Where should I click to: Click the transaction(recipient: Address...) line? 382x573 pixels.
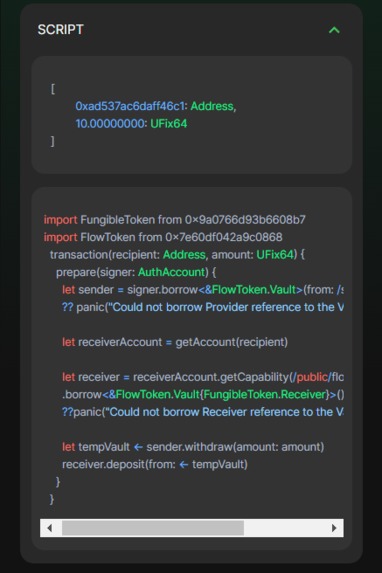[x=177, y=254]
